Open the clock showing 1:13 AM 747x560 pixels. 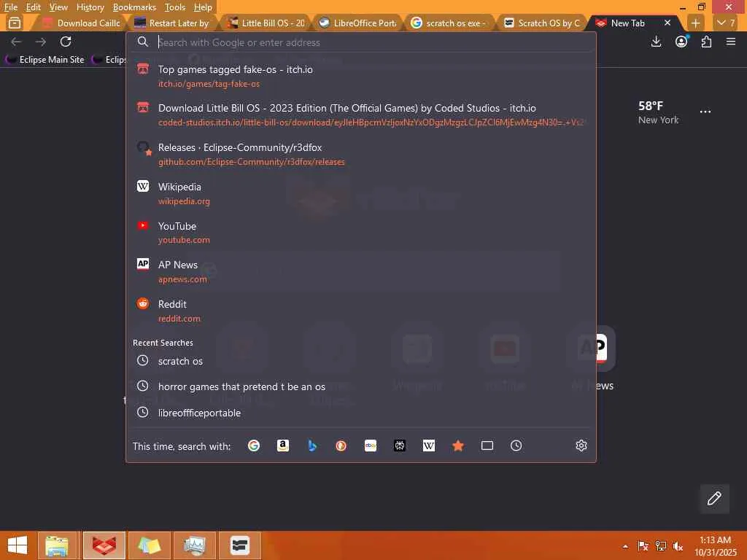click(x=715, y=545)
